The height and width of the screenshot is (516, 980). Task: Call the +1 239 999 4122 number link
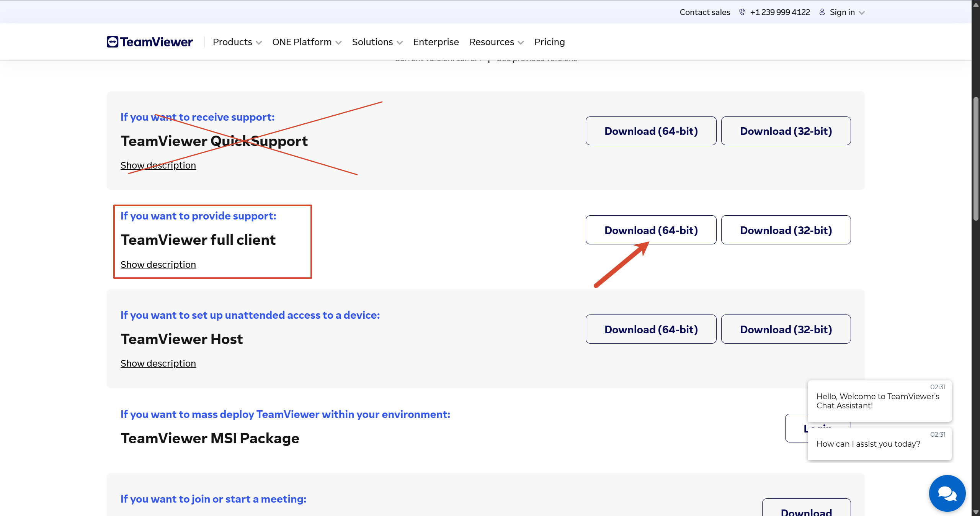pos(780,12)
